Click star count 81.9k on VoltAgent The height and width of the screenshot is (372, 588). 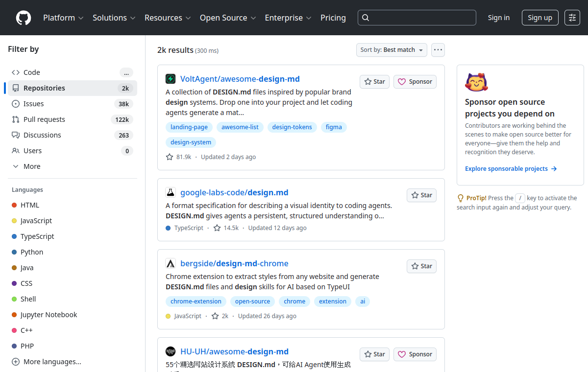[x=179, y=157]
